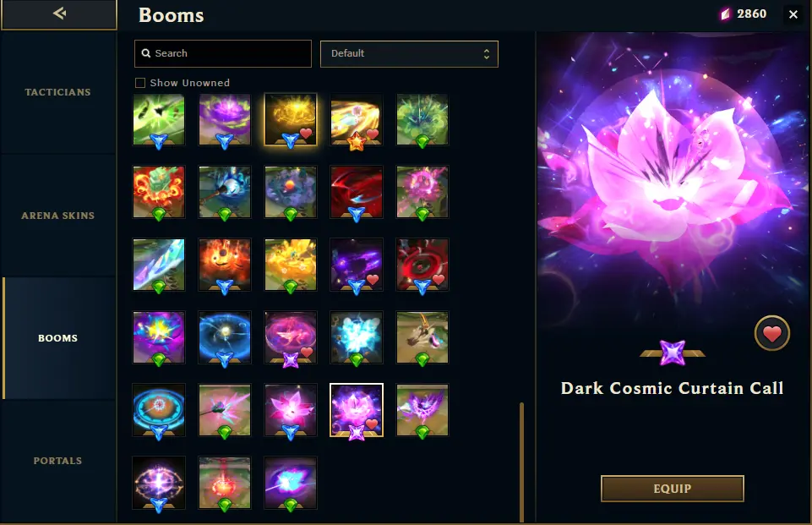The width and height of the screenshot is (812, 525).
Task: Enable the Show Unowned checkbox
Action: point(139,83)
